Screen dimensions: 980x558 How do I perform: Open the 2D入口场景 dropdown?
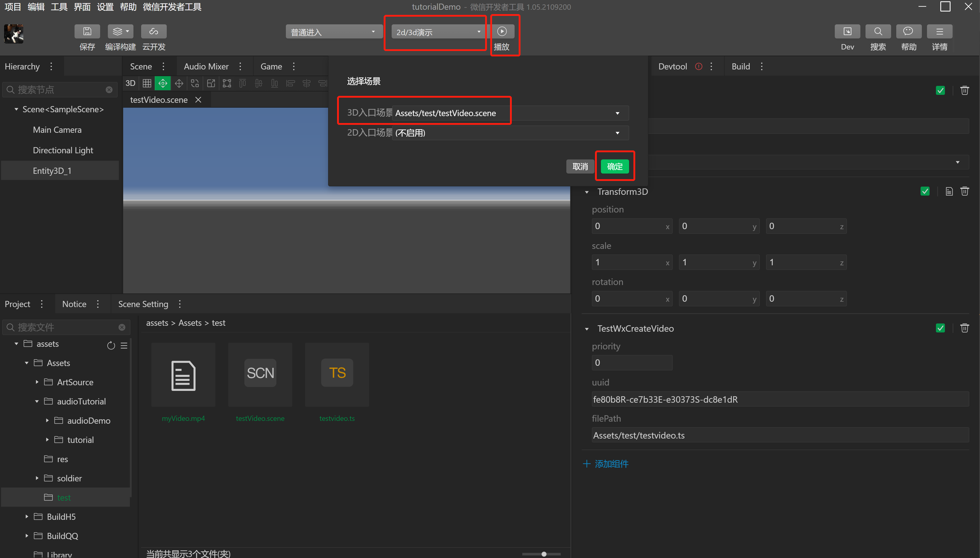point(617,133)
